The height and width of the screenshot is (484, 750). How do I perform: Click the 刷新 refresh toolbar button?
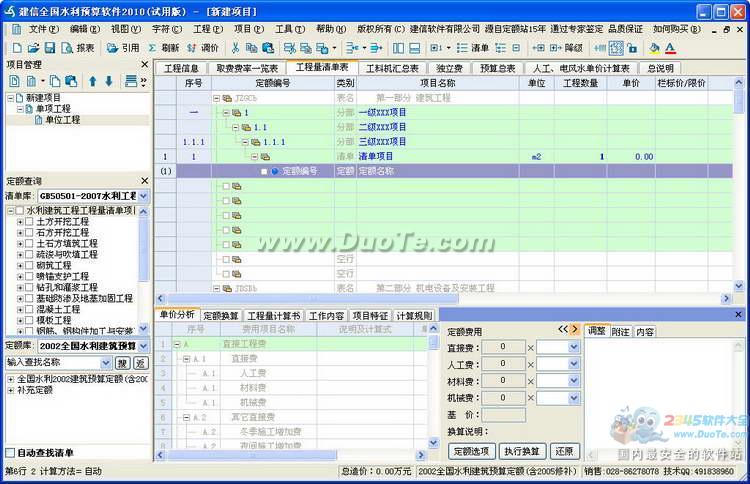164,48
